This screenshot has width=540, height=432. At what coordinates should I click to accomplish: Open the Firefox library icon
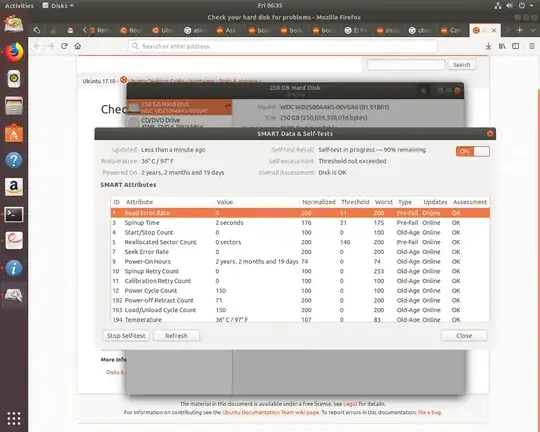[x=502, y=46]
